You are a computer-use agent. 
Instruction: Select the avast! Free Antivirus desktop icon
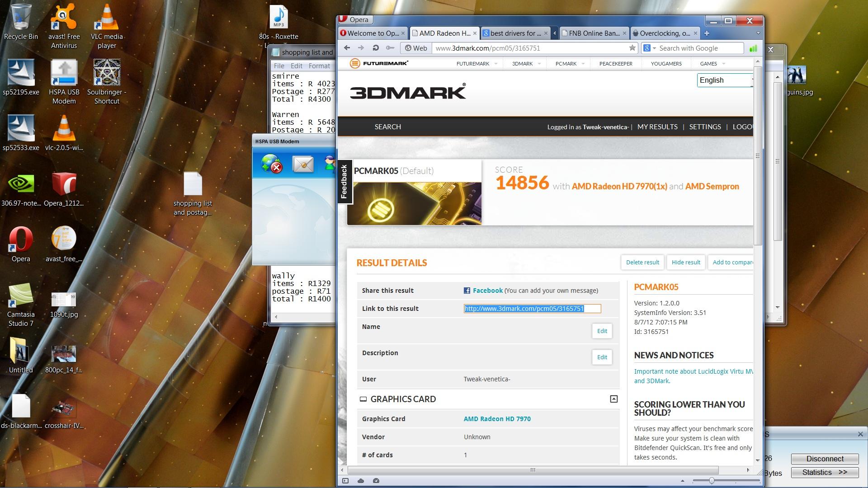pos(64,27)
